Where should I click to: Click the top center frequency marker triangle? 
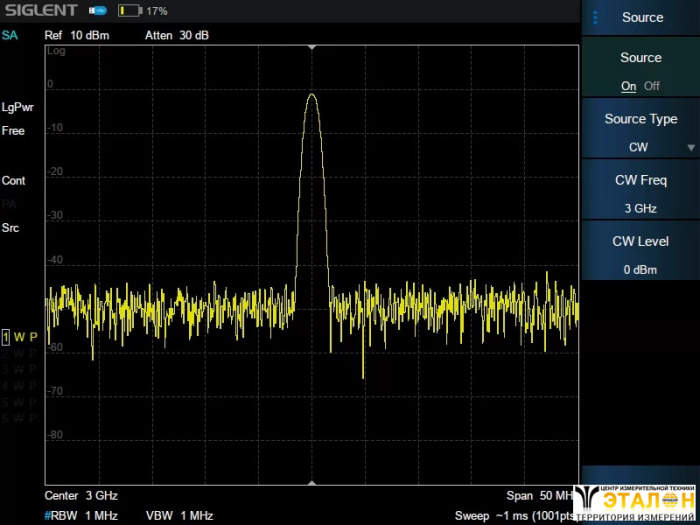pyautogui.click(x=312, y=47)
